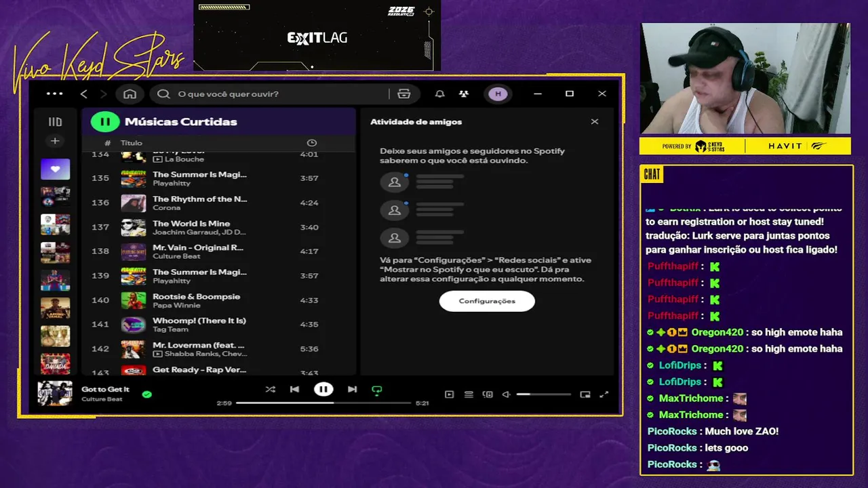Open the Liked Songs heart tile
The width and height of the screenshot is (868, 488).
coord(55,169)
